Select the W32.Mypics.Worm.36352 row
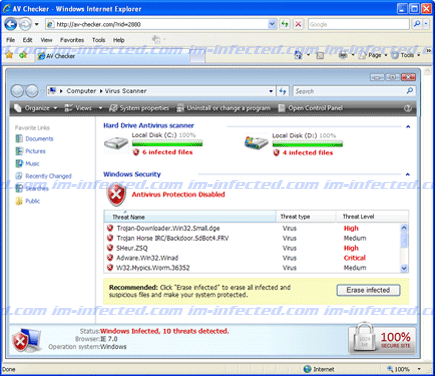 coord(252,268)
